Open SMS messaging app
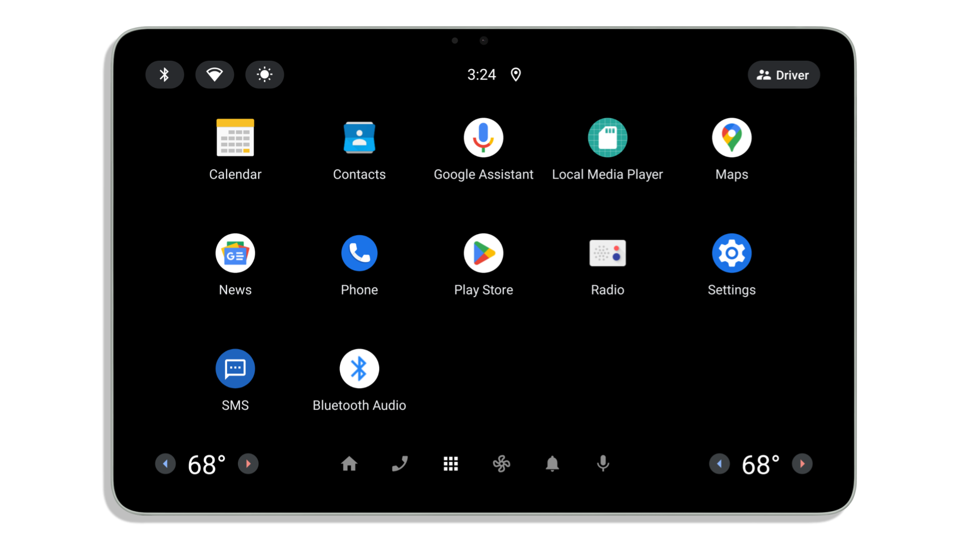Image resolution: width=980 pixels, height=551 pixels. pyautogui.click(x=235, y=369)
